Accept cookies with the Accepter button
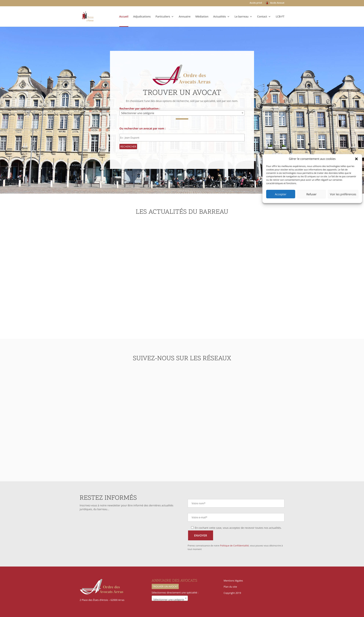364x617 pixels. click(x=280, y=194)
